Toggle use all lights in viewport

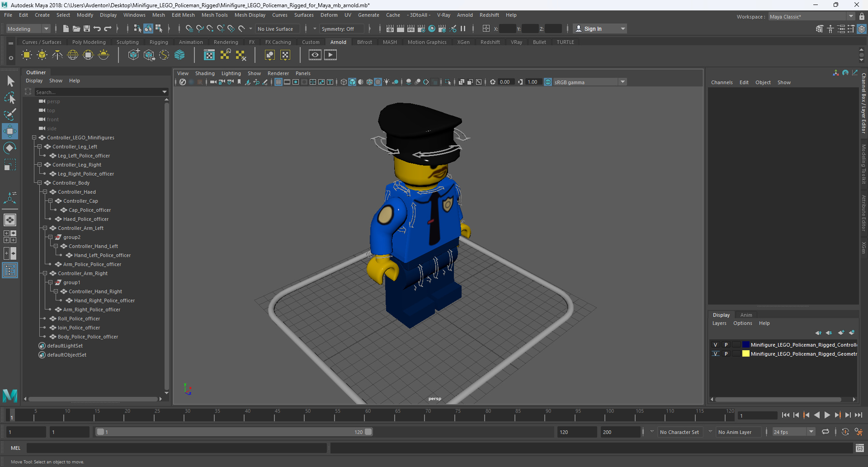click(387, 82)
